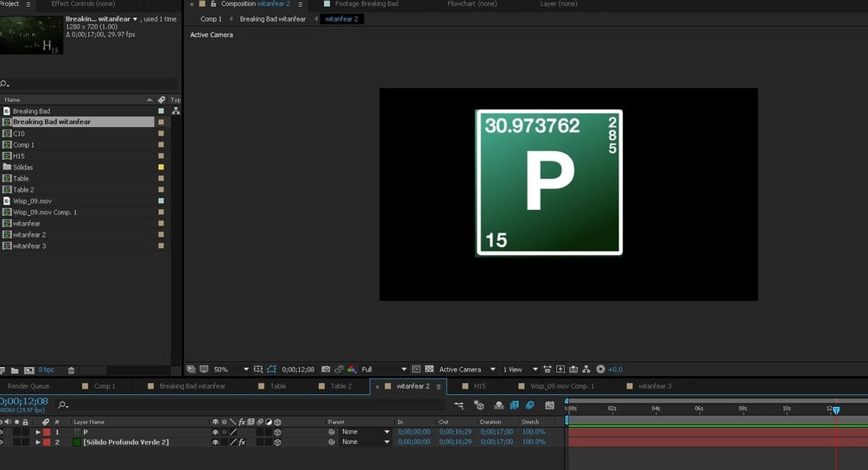Switch to the Render Queue tab

29,386
